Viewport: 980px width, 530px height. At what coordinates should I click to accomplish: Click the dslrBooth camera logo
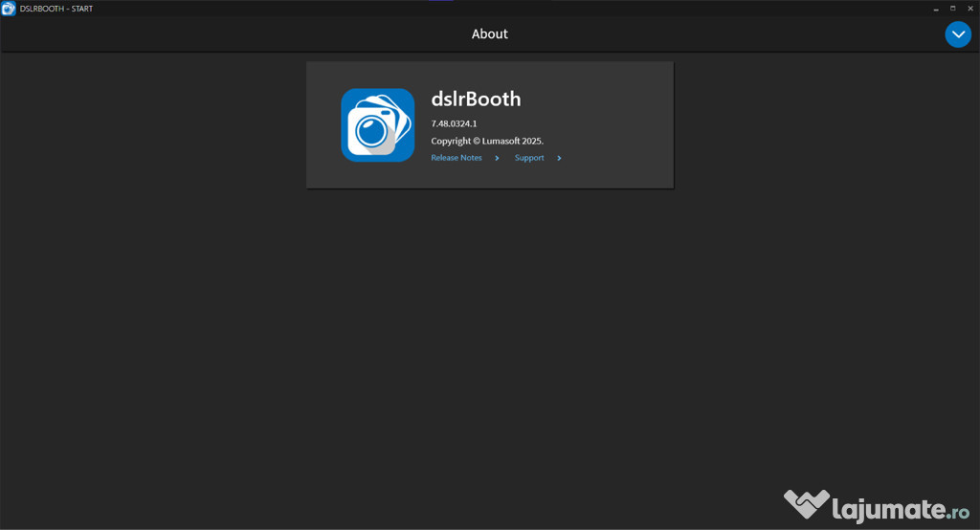(377, 125)
